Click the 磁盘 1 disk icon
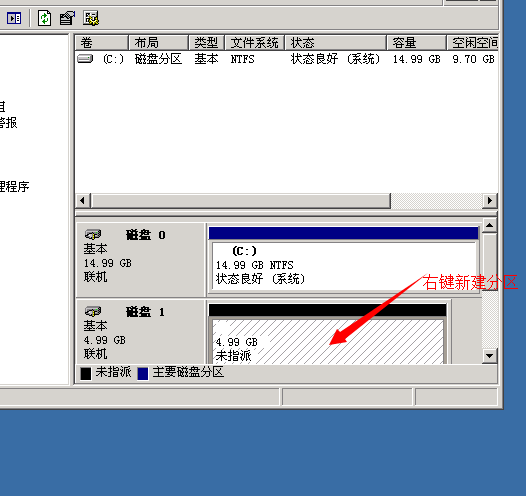 point(93,311)
